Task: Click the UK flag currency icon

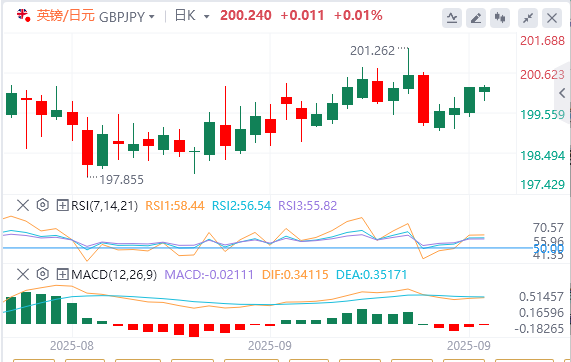Action: 24,16
